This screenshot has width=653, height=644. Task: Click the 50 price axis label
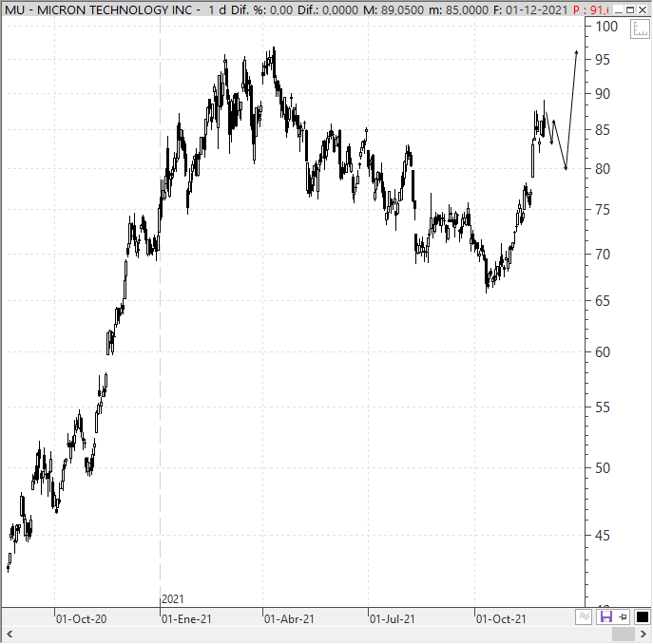coord(603,468)
